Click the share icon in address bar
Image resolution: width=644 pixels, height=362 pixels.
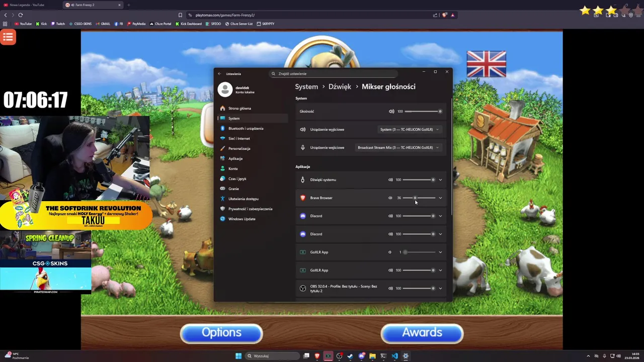coord(435,15)
